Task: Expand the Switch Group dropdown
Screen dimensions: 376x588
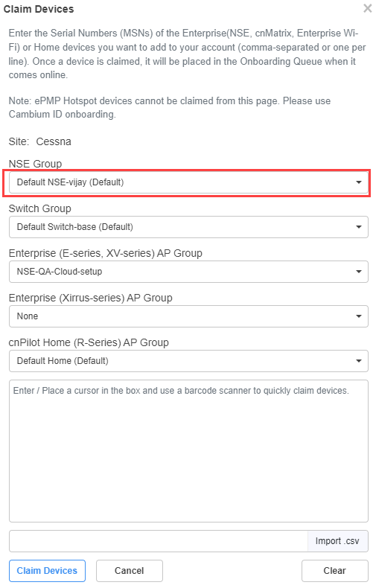Action: click(188, 227)
